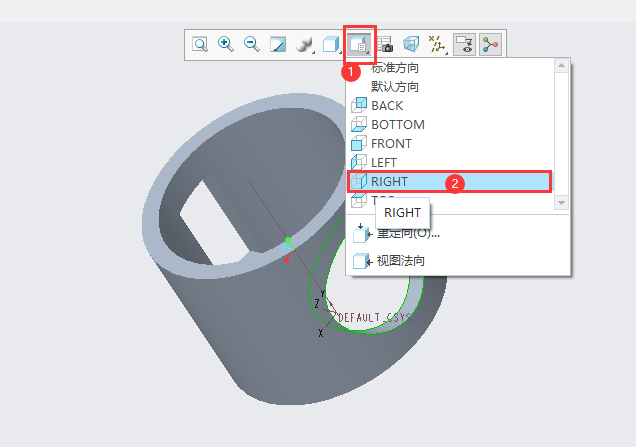Viewport: 636px width, 447px height.
Task: Expand the saved orientations dropdown arrow
Action: click(x=340, y=52)
